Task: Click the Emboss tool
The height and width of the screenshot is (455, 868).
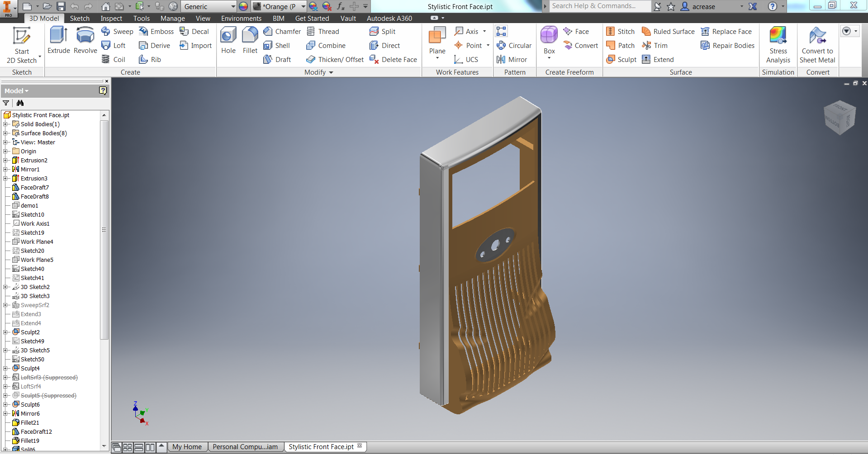Action: tap(156, 31)
